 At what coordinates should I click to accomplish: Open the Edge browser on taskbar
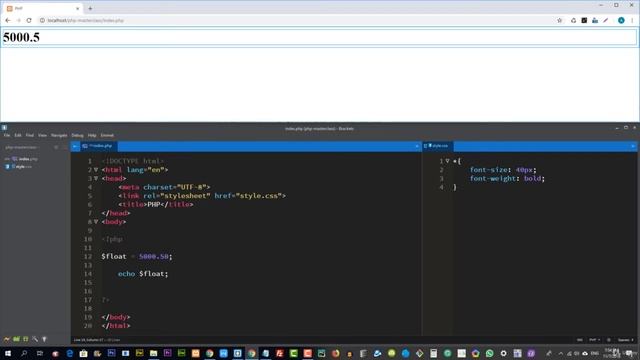(70, 353)
